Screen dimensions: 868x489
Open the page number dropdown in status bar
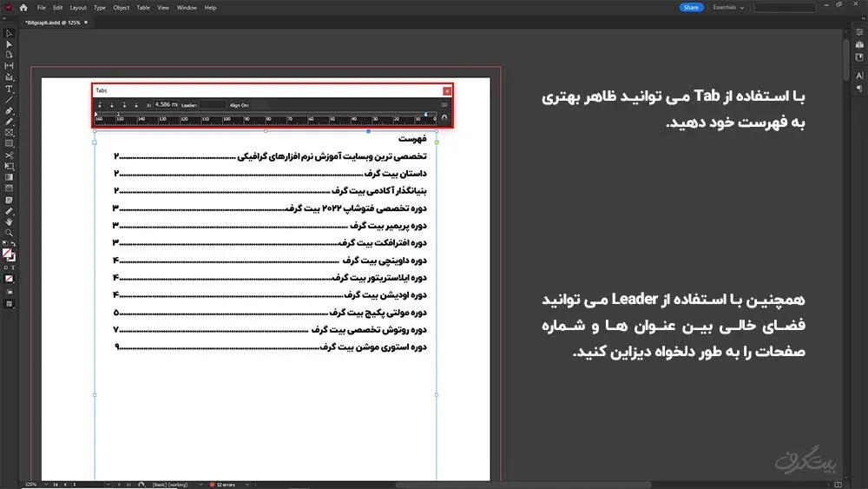coord(108,485)
